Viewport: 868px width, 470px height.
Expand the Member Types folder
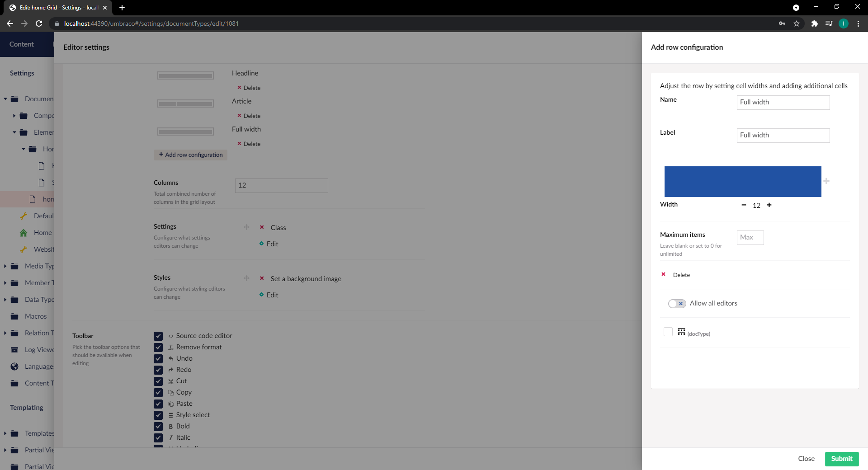pyautogui.click(x=5, y=283)
